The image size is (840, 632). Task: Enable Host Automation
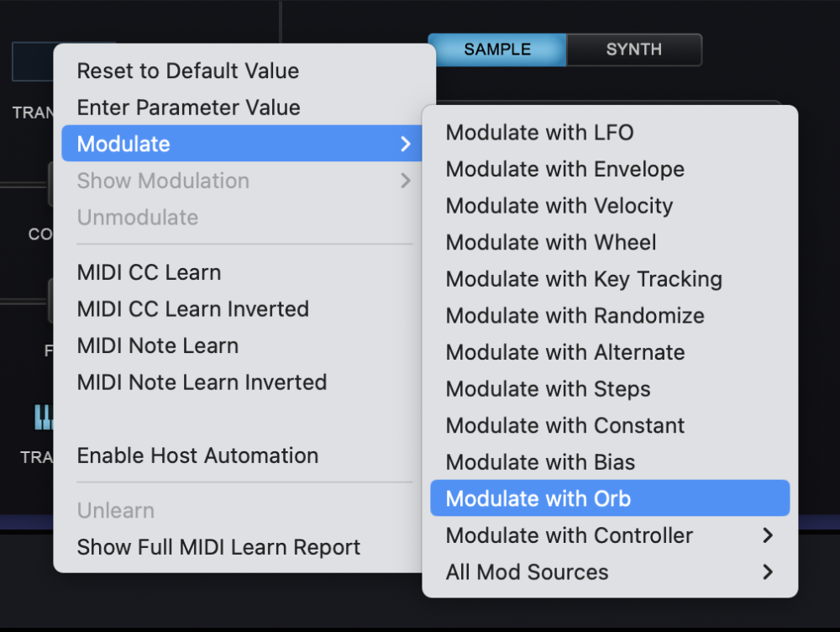[197, 456]
